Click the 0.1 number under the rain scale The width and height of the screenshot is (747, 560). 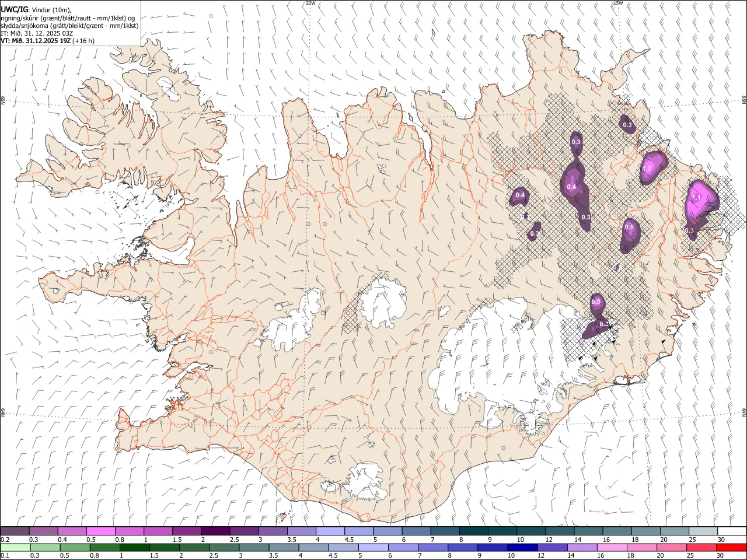pyautogui.click(x=4, y=556)
